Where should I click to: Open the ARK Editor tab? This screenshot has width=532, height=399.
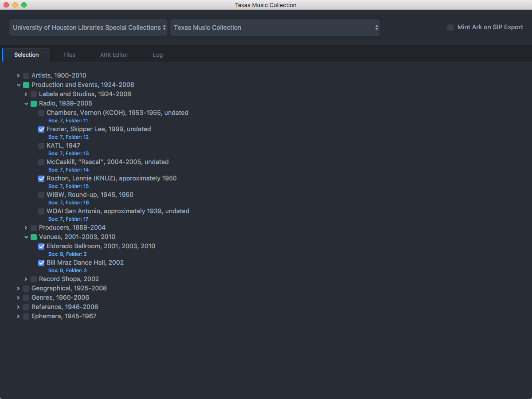coord(114,55)
